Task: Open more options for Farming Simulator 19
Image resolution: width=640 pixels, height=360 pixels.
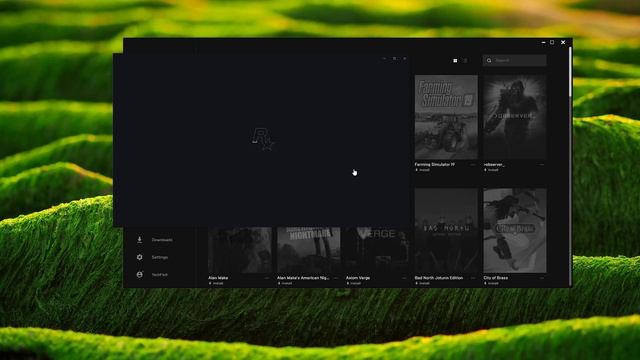Action: click(x=473, y=164)
